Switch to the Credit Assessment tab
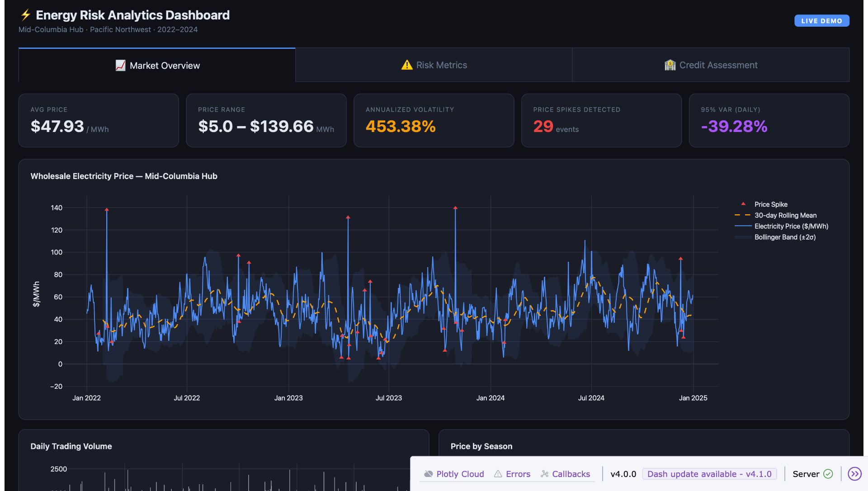 pyautogui.click(x=711, y=65)
